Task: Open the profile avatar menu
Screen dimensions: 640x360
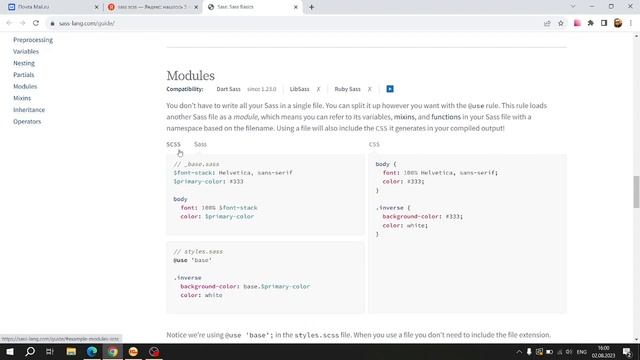Action: click(618, 23)
